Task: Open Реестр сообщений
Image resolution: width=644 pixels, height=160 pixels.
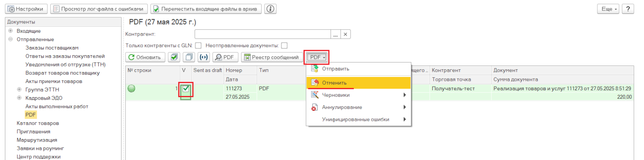Action: (x=272, y=57)
